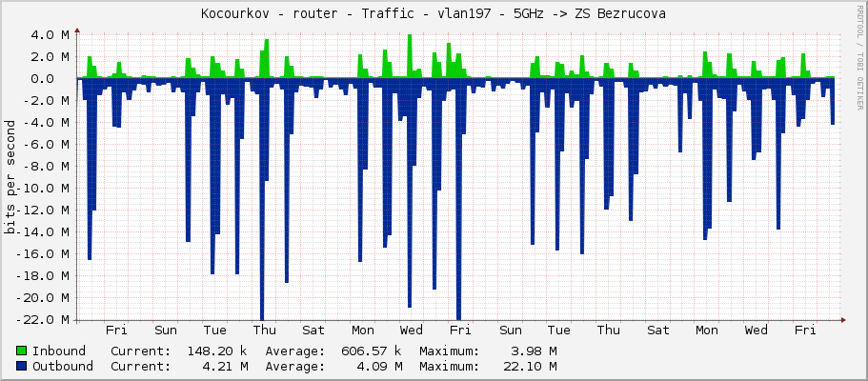Click the Outbound average value 4.09 M
Image resolution: width=868 pixels, height=381 pixels.
pos(379,366)
